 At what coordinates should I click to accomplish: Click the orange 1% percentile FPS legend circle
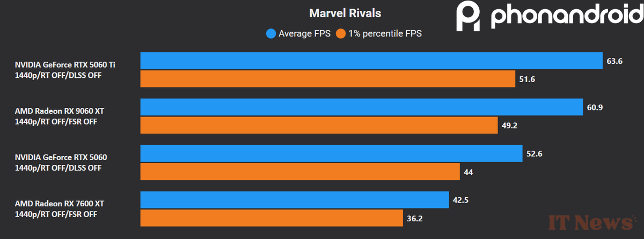[340, 34]
